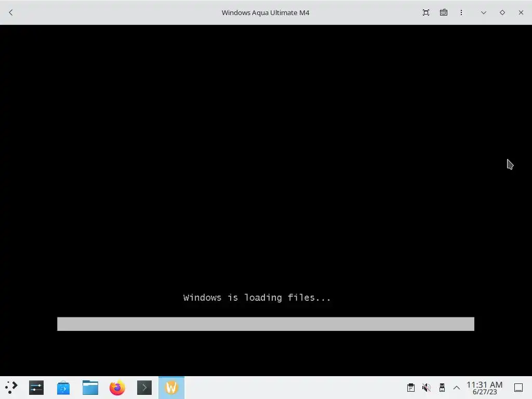
Task: Go back using the header arrow
Action: 10,12
